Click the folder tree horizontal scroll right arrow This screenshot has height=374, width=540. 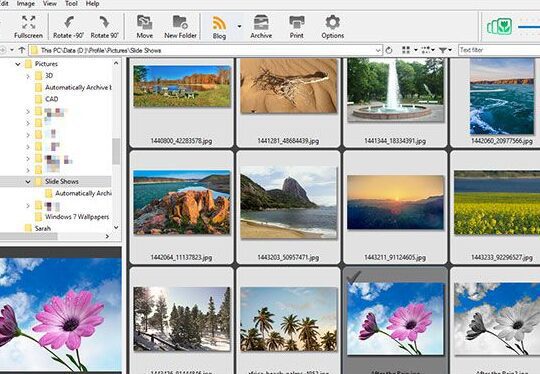tap(107, 236)
